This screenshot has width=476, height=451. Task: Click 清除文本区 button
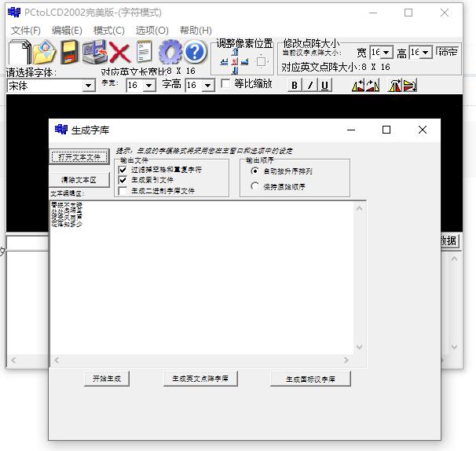tap(79, 180)
